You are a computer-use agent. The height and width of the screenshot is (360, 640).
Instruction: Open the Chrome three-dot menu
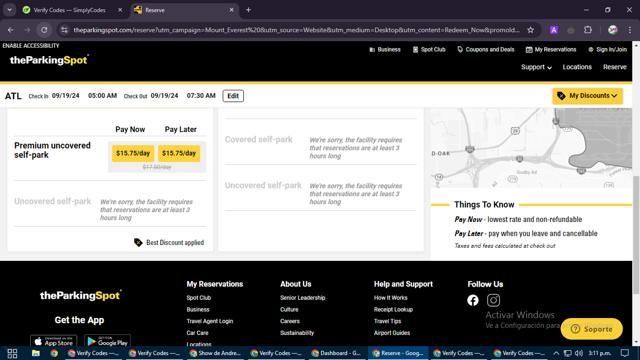coord(629,30)
